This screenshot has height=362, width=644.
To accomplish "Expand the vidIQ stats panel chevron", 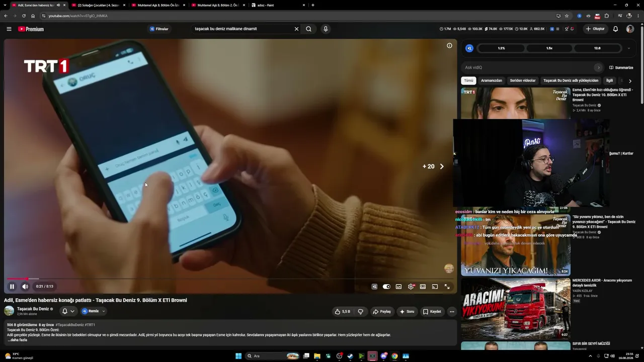I will [x=628, y=48].
